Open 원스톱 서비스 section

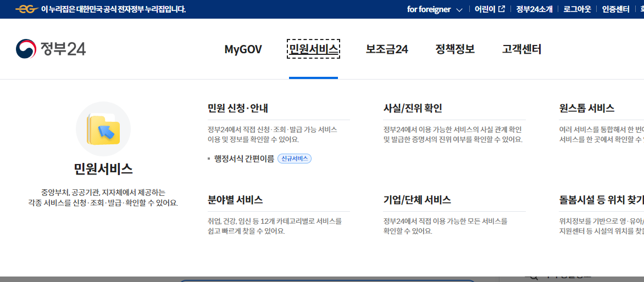click(586, 108)
